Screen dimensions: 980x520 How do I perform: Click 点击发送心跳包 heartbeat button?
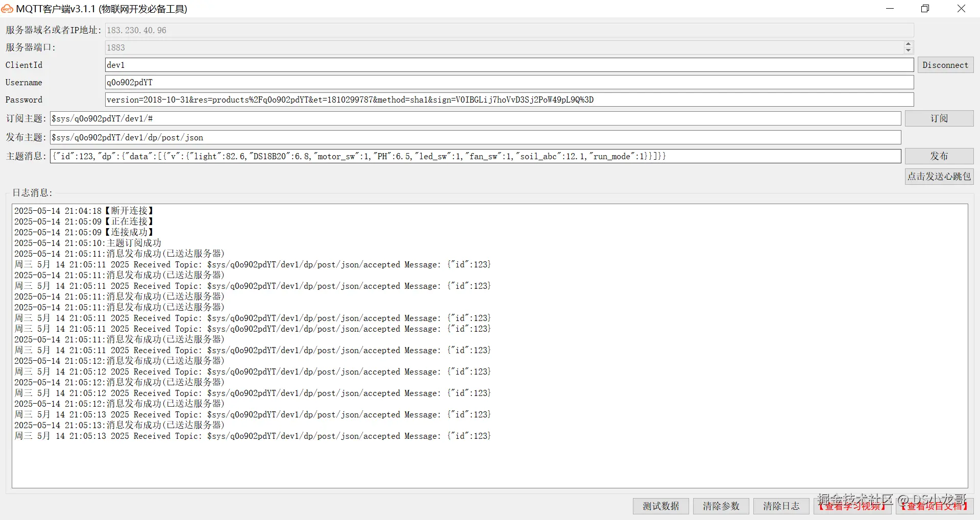tap(939, 177)
